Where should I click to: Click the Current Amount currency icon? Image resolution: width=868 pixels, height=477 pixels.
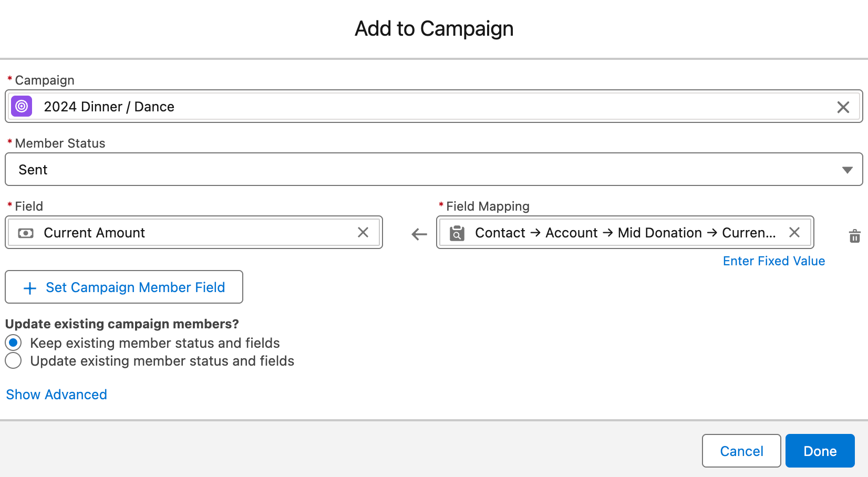click(x=26, y=233)
